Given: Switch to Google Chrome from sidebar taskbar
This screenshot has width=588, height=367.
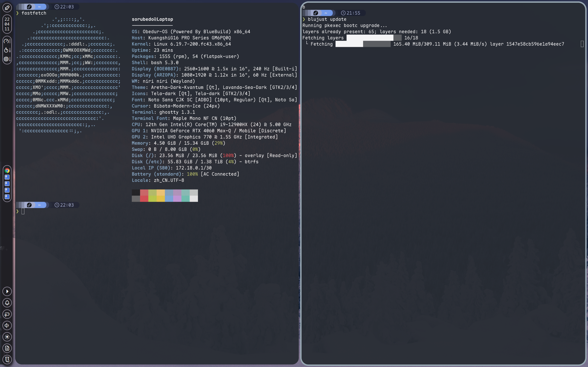Looking at the screenshot, I should tap(7, 171).
